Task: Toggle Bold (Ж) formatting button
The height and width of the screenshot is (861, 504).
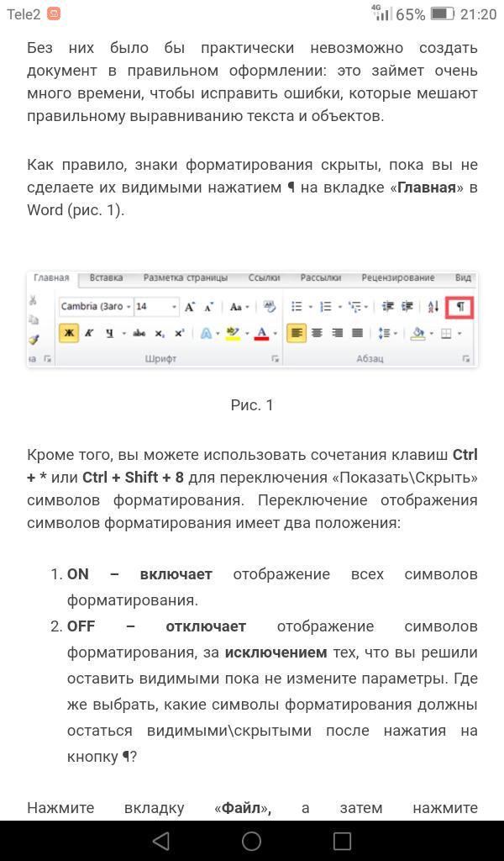Action: (x=69, y=333)
